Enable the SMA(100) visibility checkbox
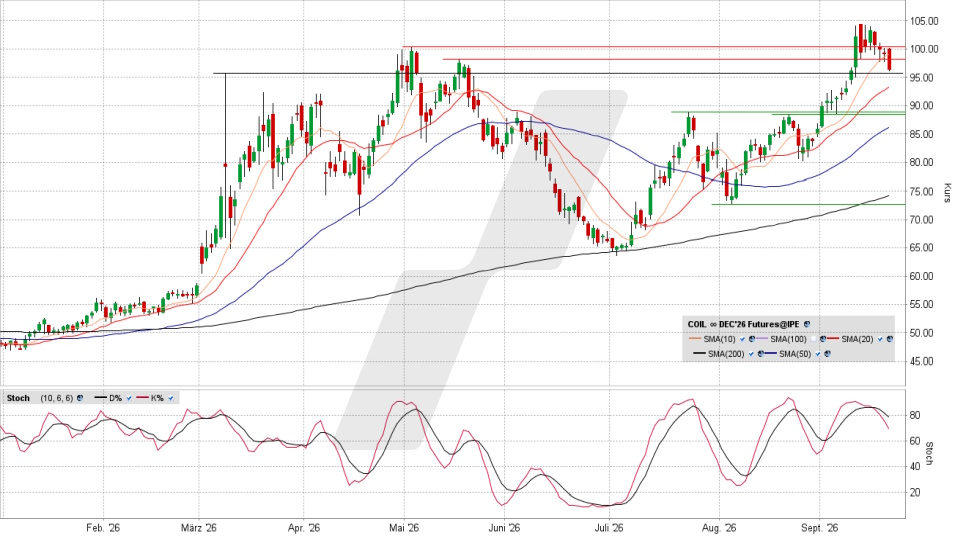960x540 pixels. coord(813,339)
